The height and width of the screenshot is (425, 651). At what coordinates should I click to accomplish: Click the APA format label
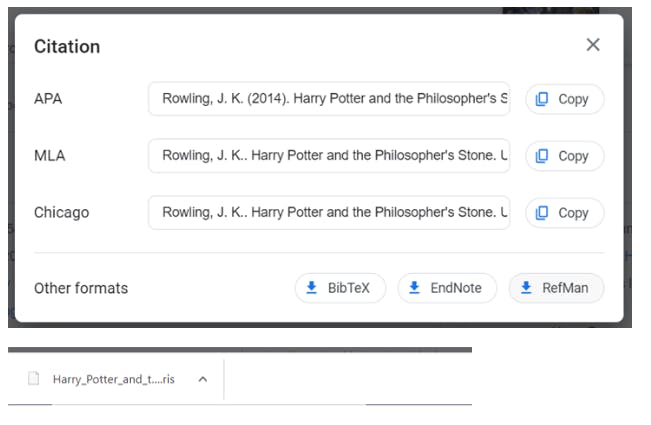[x=48, y=99]
